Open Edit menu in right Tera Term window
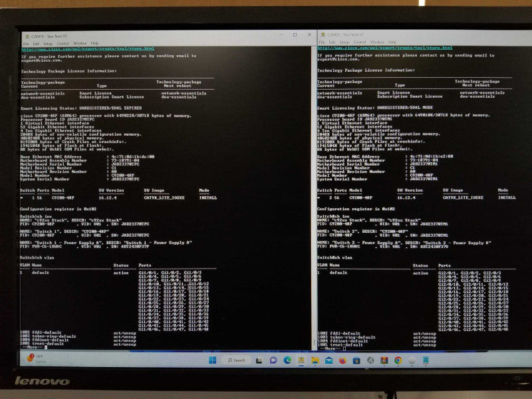 (x=332, y=43)
